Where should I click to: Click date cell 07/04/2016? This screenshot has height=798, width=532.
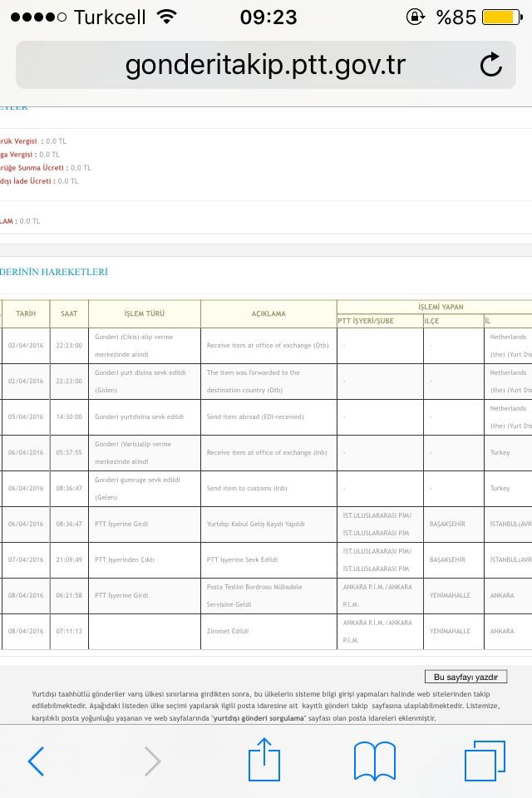coord(26,559)
